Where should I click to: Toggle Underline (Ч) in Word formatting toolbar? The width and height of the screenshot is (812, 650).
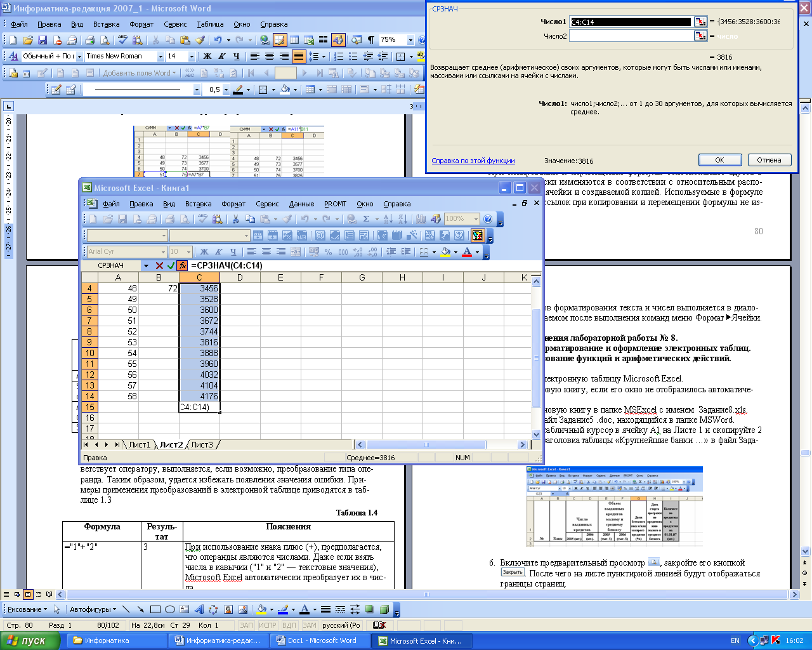coord(236,56)
